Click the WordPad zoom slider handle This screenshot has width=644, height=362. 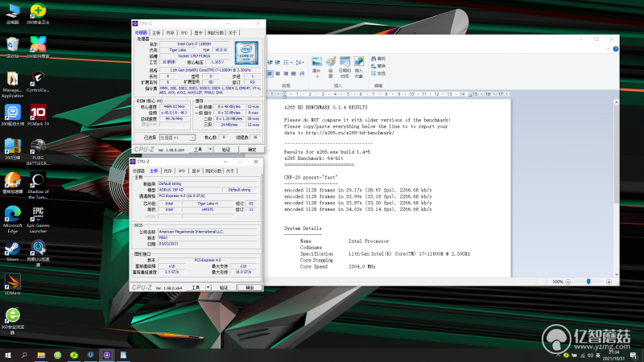[588, 282]
